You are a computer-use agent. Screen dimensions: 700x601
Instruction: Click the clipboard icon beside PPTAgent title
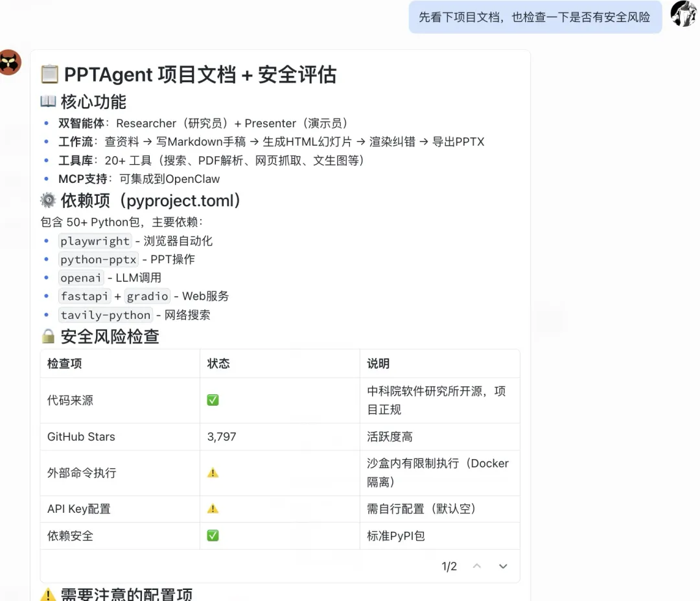pyautogui.click(x=49, y=74)
